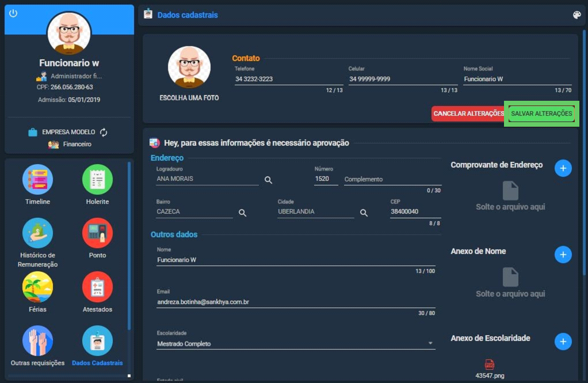Open Histórico de Remuneração icon
The width and height of the screenshot is (588, 383).
click(x=37, y=233)
